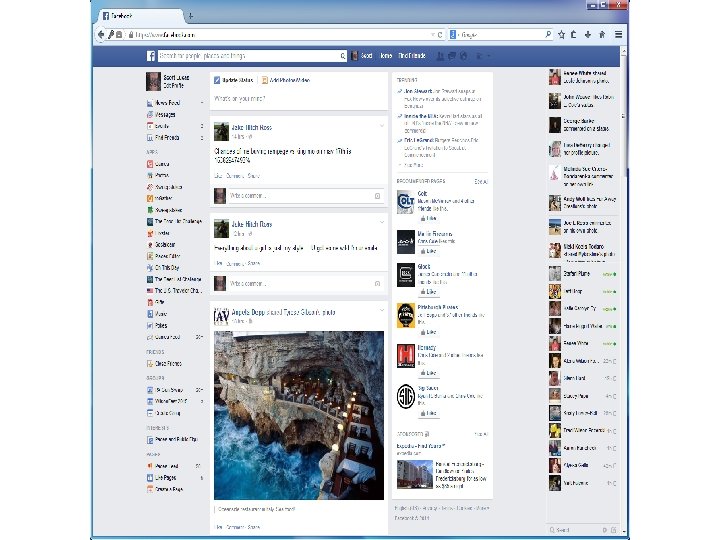Open friend requests icon in blue bar

440,56
